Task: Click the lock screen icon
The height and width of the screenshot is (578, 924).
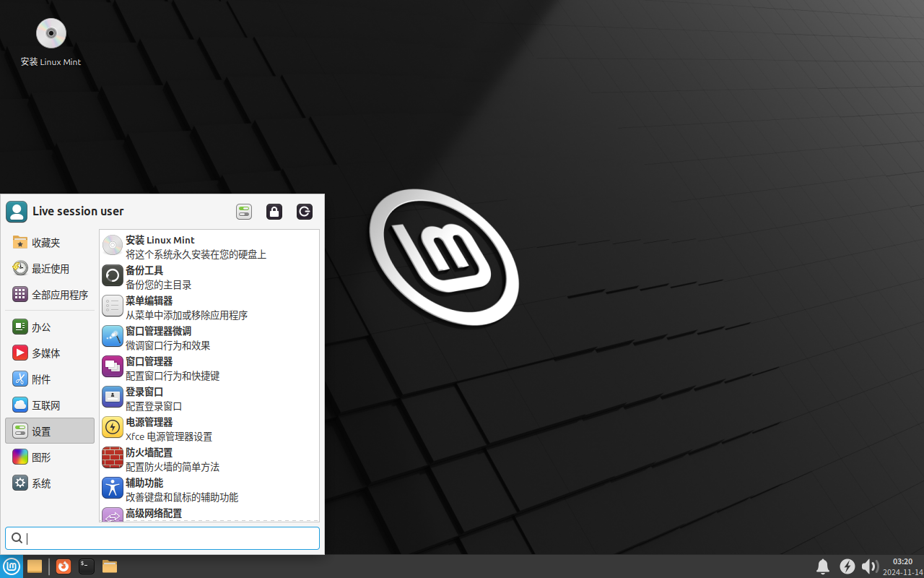Action: (x=274, y=212)
